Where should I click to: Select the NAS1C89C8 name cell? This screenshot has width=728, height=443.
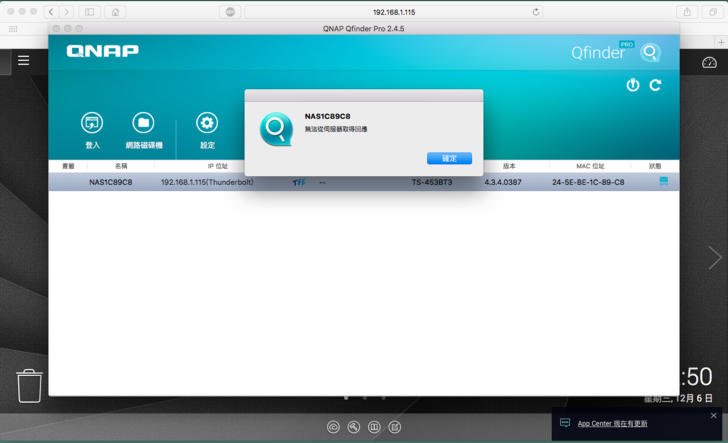[110, 182]
